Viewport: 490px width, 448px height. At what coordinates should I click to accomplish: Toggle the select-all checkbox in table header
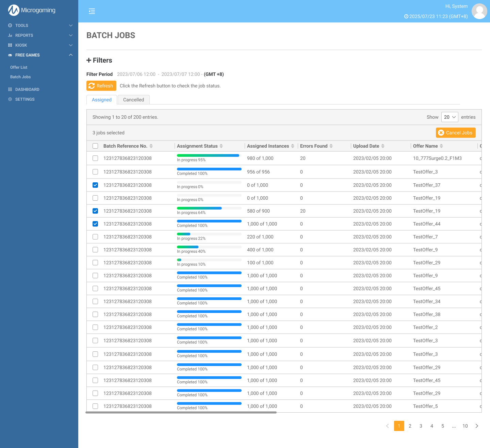(95, 146)
